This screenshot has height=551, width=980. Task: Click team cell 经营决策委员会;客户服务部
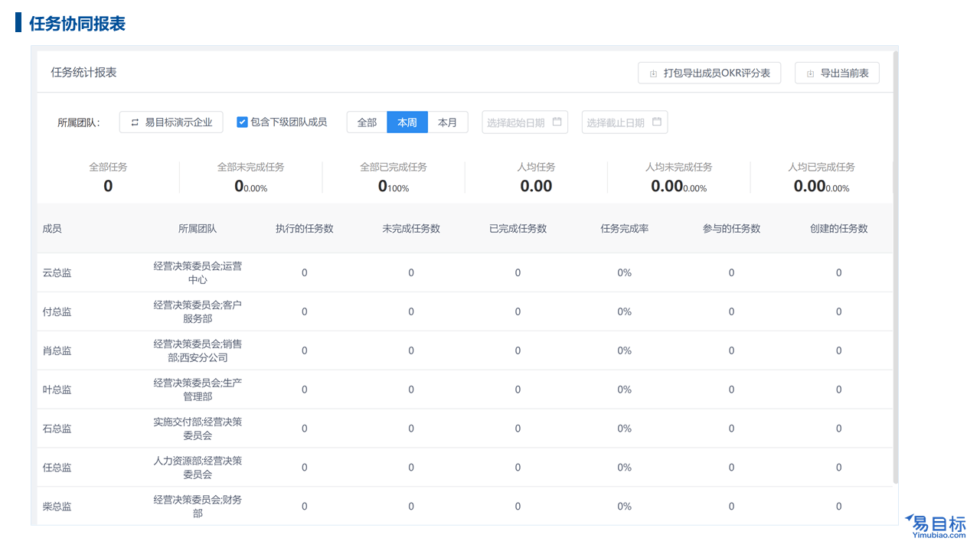pyautogui.click(x=198, y=312)
